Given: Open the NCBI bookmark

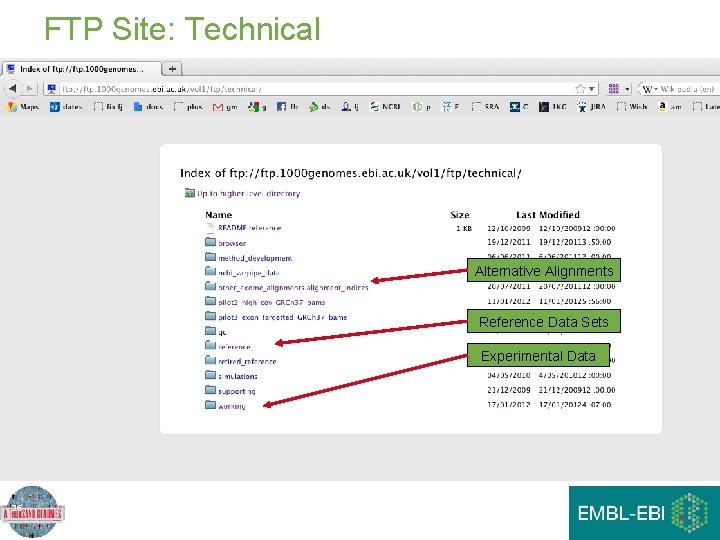Looking at the screenshot, I should (385, 107).
